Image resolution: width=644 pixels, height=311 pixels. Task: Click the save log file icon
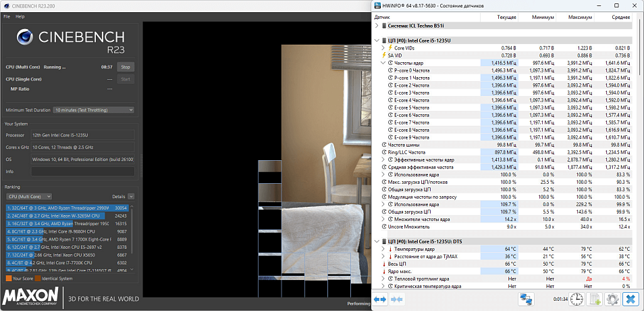[x=595, y=299]
